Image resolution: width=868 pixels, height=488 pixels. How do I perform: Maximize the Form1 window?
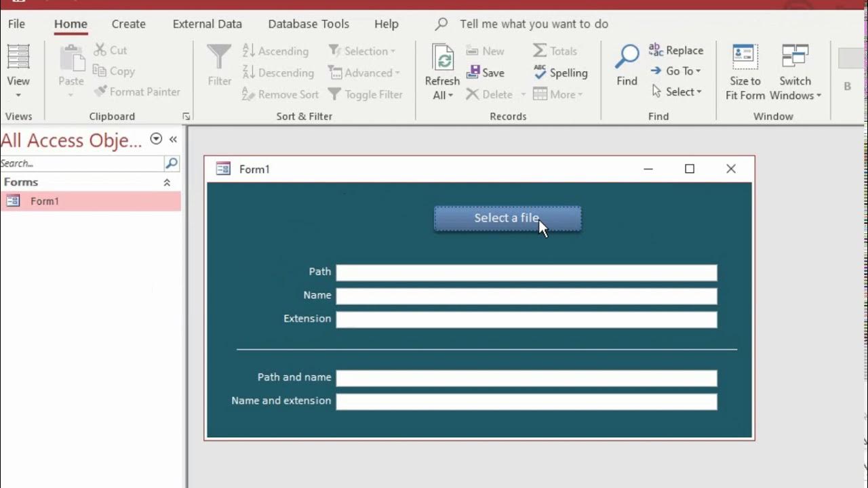pos(690,169)
